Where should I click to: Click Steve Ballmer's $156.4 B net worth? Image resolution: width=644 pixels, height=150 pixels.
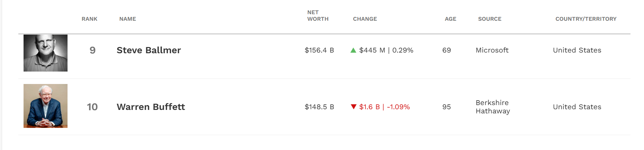pyautogui.click(x=319, y=50)
